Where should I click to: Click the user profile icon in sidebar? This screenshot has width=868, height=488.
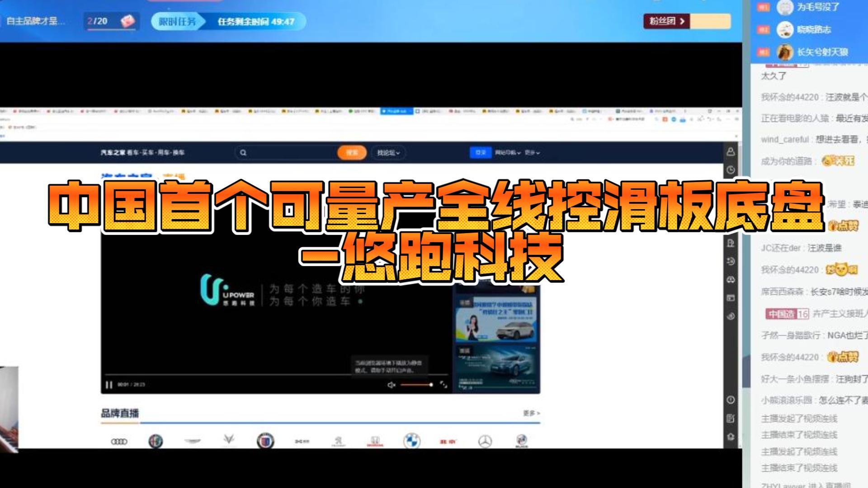[x=731, y=152]
